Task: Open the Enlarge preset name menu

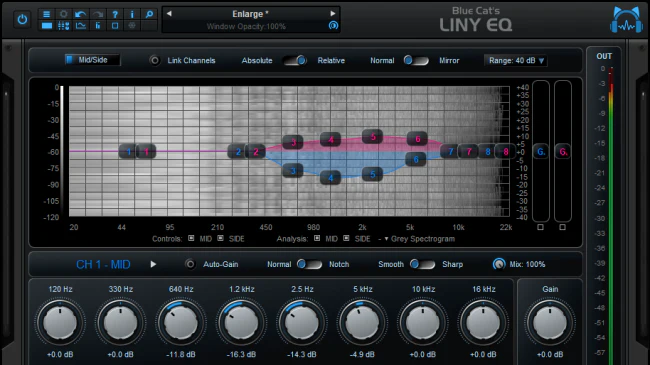Action: pyautogui.click(x=250, y=14)
